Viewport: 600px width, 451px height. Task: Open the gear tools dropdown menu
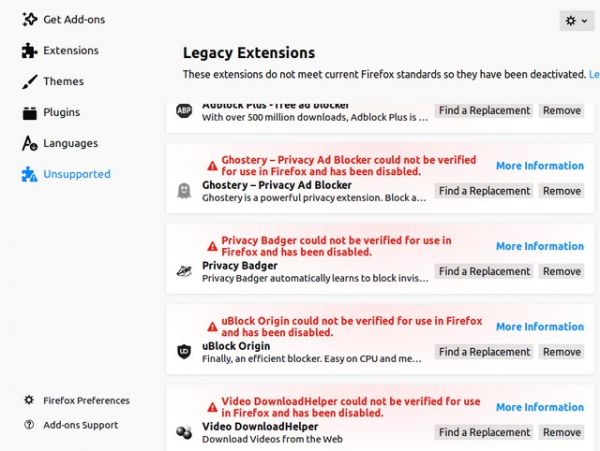tap(576, 20)
